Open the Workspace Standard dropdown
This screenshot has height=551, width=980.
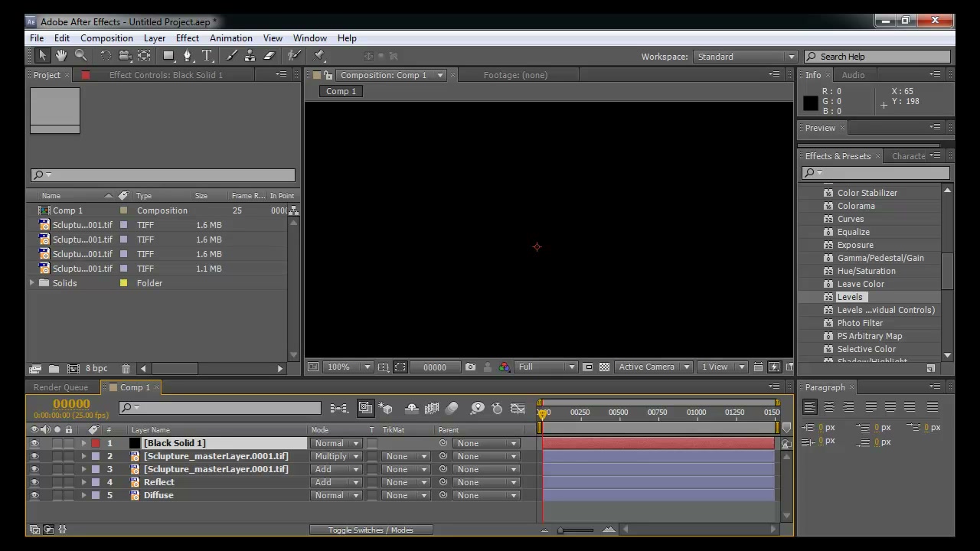pos(745,57)
